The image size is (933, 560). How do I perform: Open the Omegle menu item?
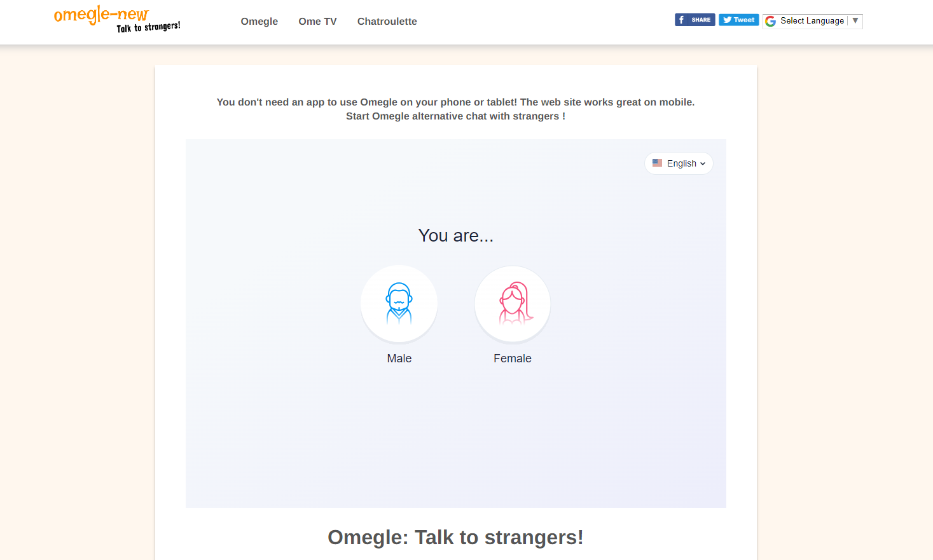259,22
